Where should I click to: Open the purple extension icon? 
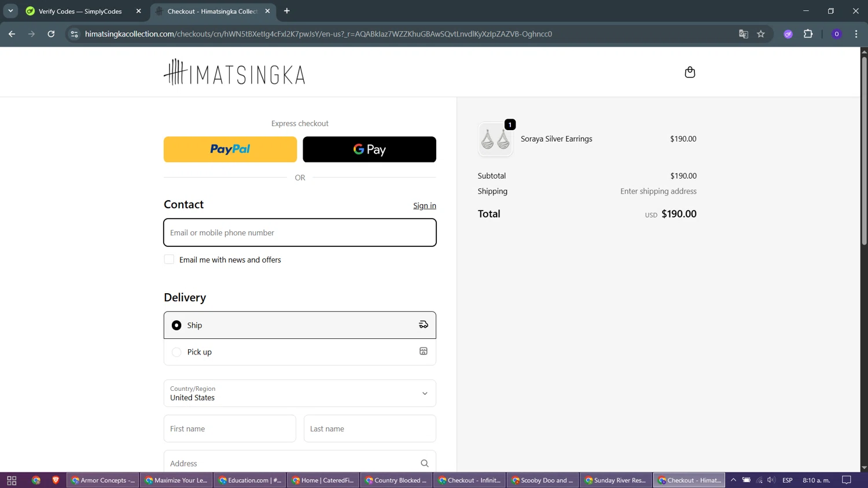click(x=788, y=34)
